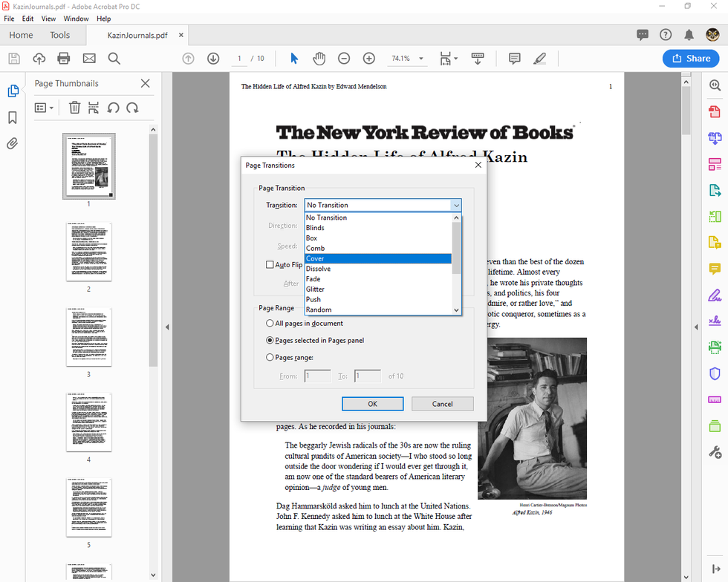Switch to the Home tab

point(21,34)
